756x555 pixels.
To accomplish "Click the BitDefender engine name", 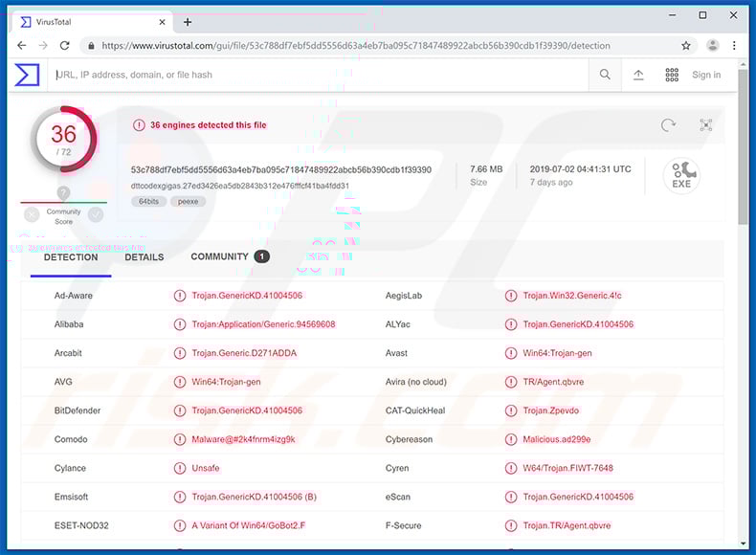I will (x=78, y=411).
